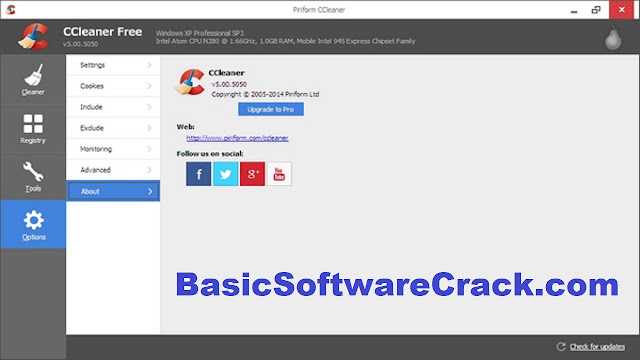Click the title bar CCleaner app icon

(x=11, y=9)
